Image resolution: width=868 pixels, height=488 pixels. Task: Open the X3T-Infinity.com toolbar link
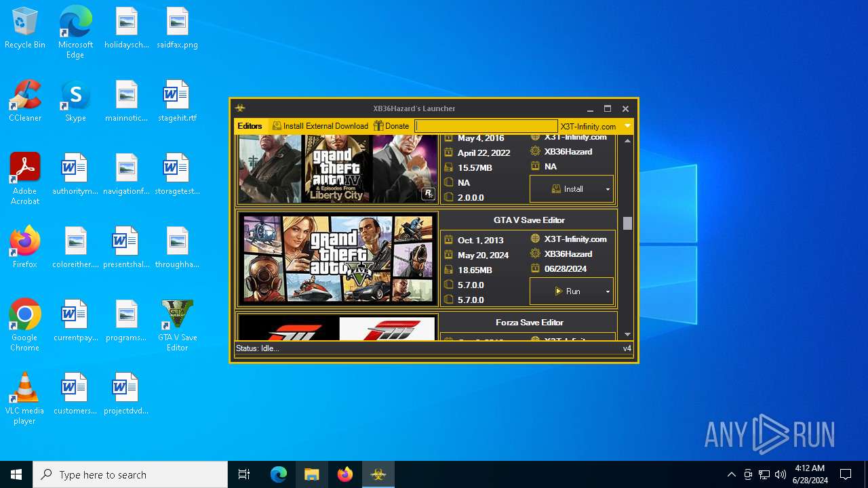point(588,127)
